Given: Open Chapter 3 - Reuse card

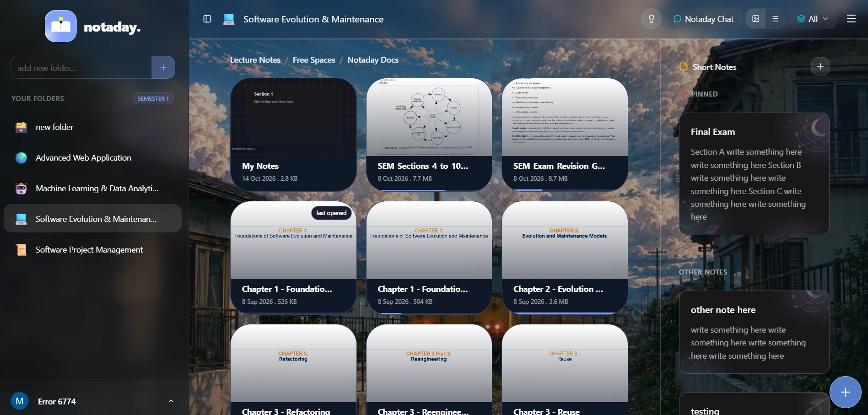Looking at the screenshot, I should click(x=565, y=370).
